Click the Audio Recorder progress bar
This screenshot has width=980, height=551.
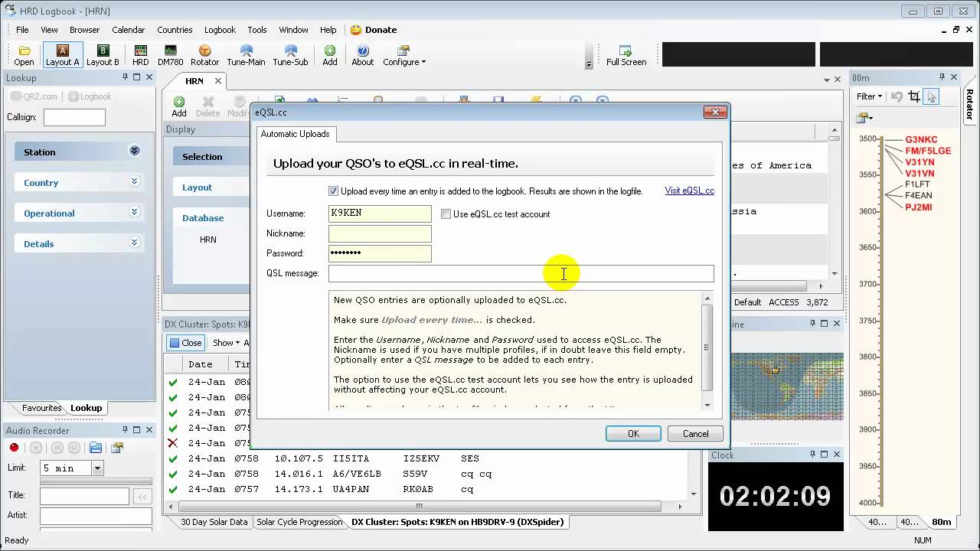[x=96, y=482]
